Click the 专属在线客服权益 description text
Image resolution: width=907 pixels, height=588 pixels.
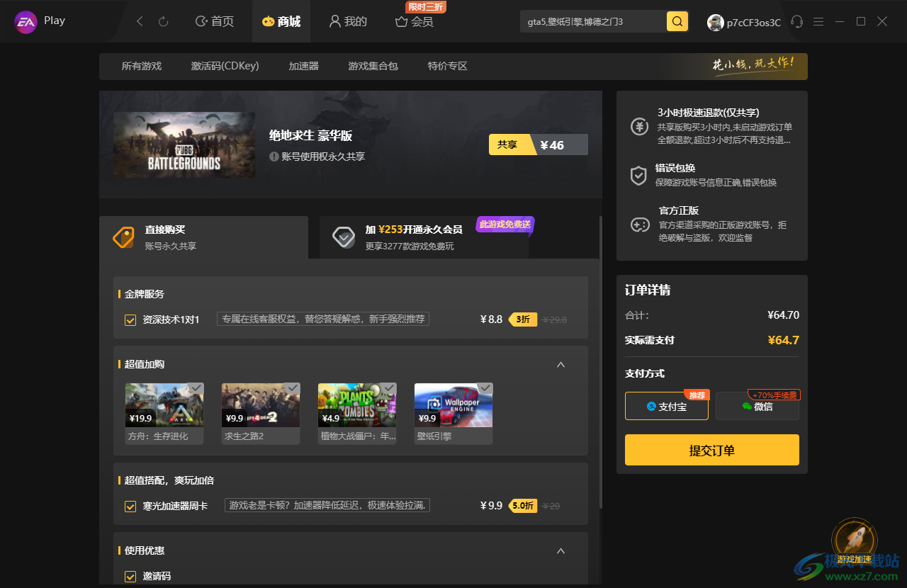(x=323, y=320)
